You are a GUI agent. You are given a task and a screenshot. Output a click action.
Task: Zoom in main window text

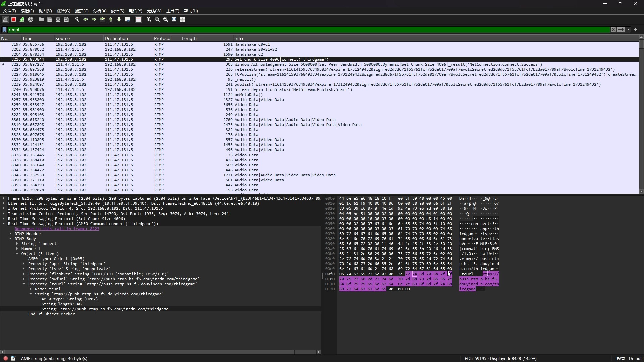[x=149, y=20]
